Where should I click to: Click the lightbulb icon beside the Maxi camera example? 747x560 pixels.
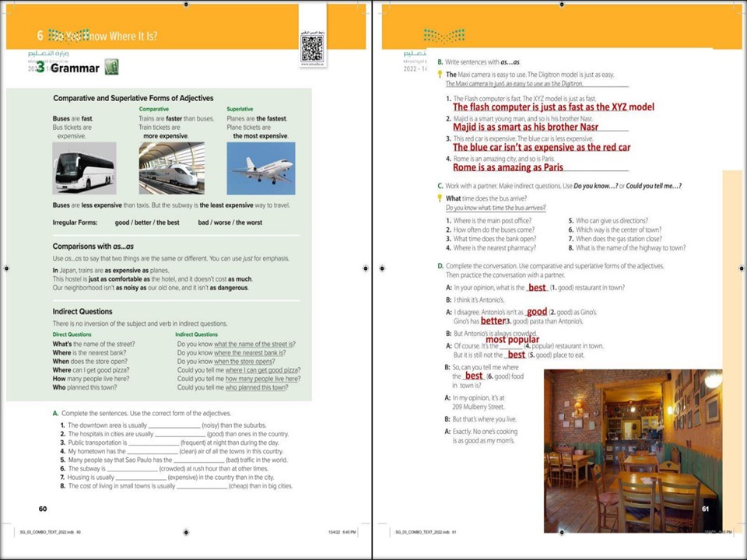(440, 75)
